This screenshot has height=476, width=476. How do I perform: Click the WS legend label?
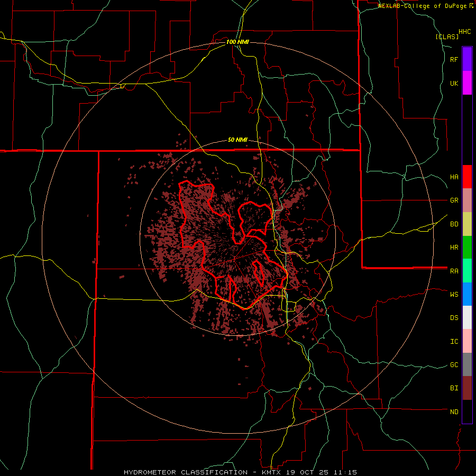coord(454,294)
